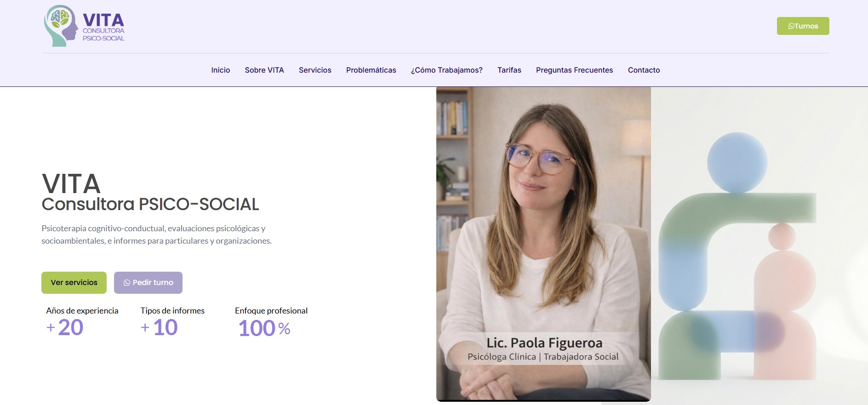Click the Consultora PSICO-SOCIAL main heading
The height and width of the screenshot is (405, 868).
tap(150, 204)
